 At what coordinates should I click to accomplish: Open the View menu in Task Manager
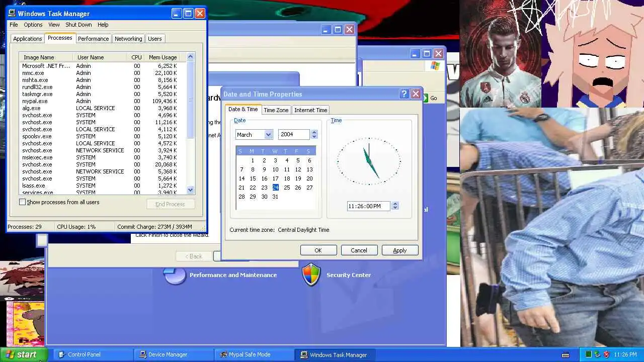click(x=54, y=25)
